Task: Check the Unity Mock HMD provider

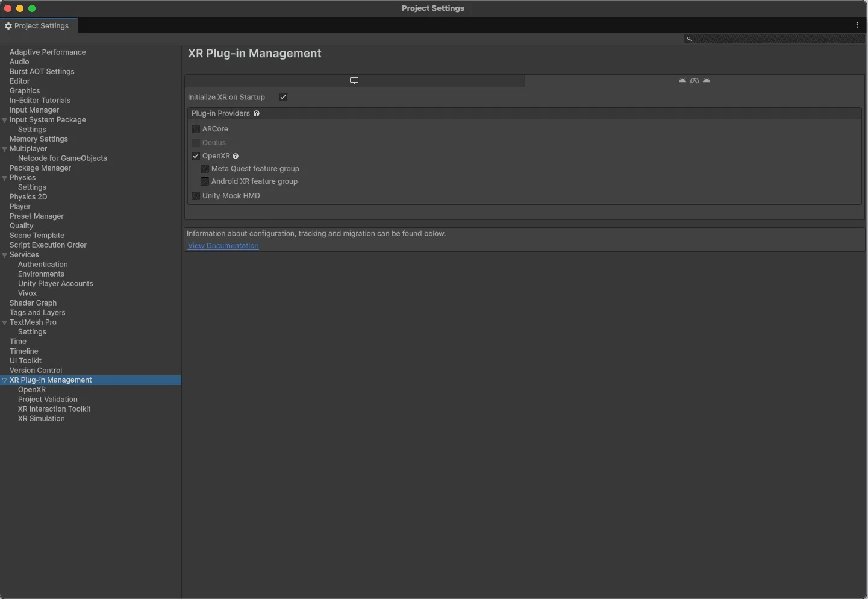Action: (196, 196)
